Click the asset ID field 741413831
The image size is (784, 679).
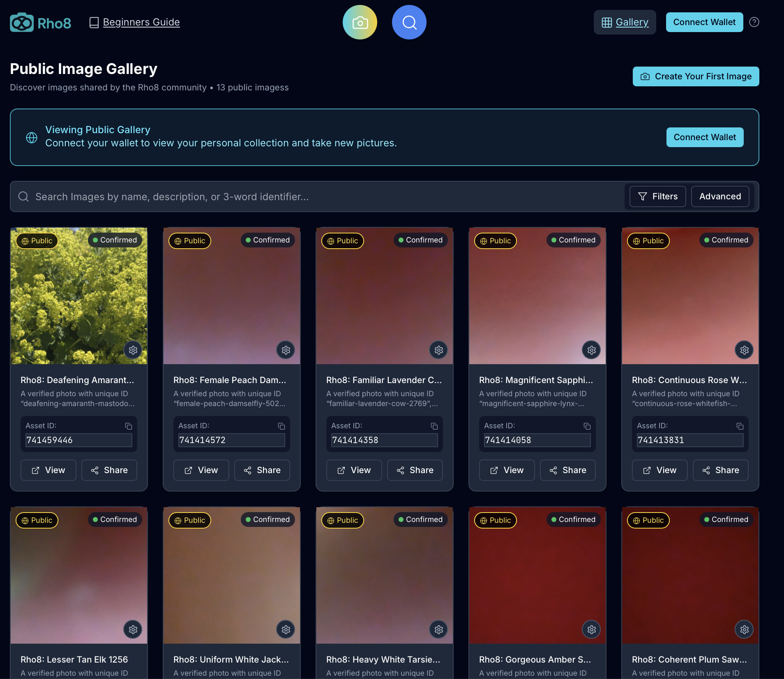tap(690, 440)
